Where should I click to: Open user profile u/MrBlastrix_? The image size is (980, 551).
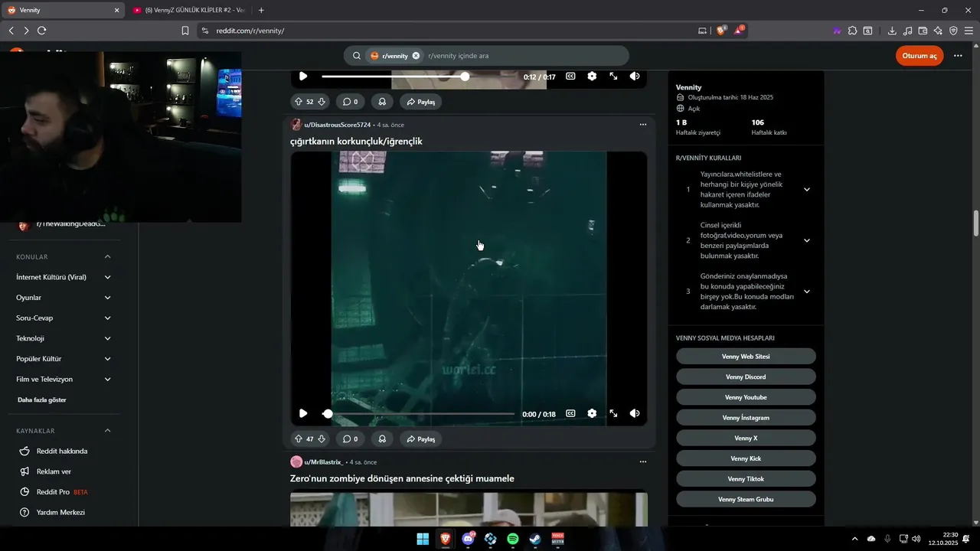click(324, 462)
